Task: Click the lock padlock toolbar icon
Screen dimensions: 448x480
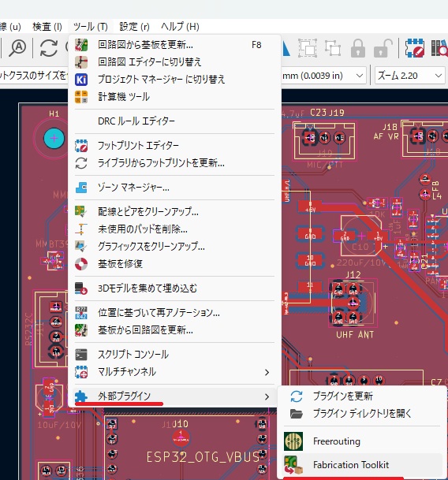Action: coord(357,48)
